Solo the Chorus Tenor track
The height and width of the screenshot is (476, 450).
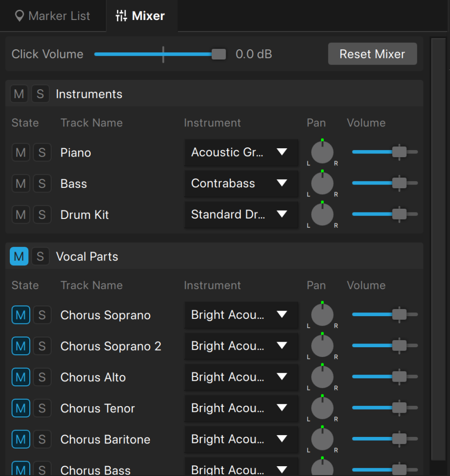coord(42,409)
